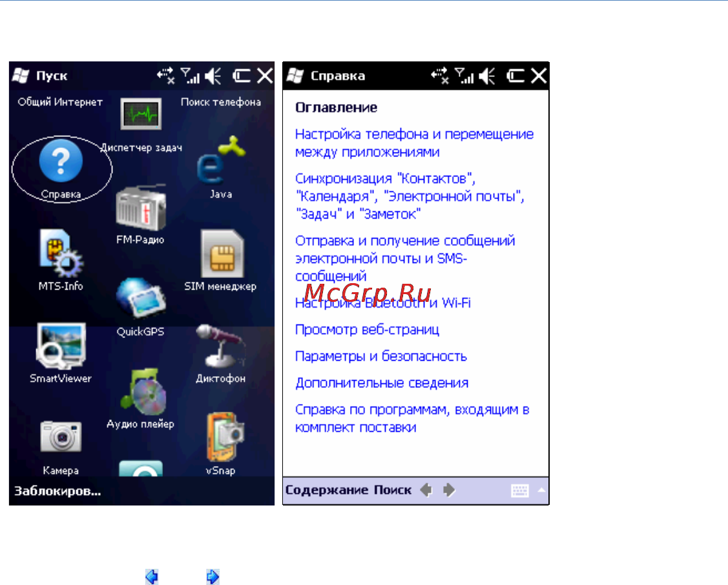The width and height of the screenshot is (728, 585).
Task: Tap the Общий Интернет shortcut label
Action: 60,102
